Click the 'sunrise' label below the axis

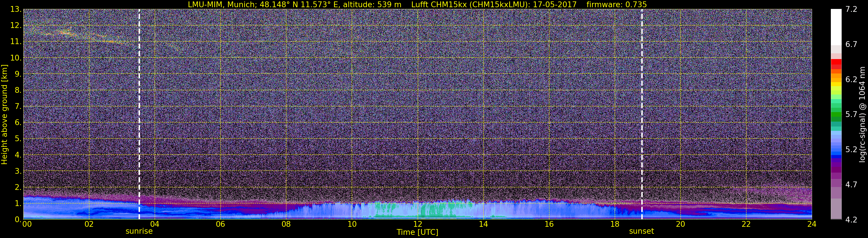pyautogui.click(x=139, y=231)
